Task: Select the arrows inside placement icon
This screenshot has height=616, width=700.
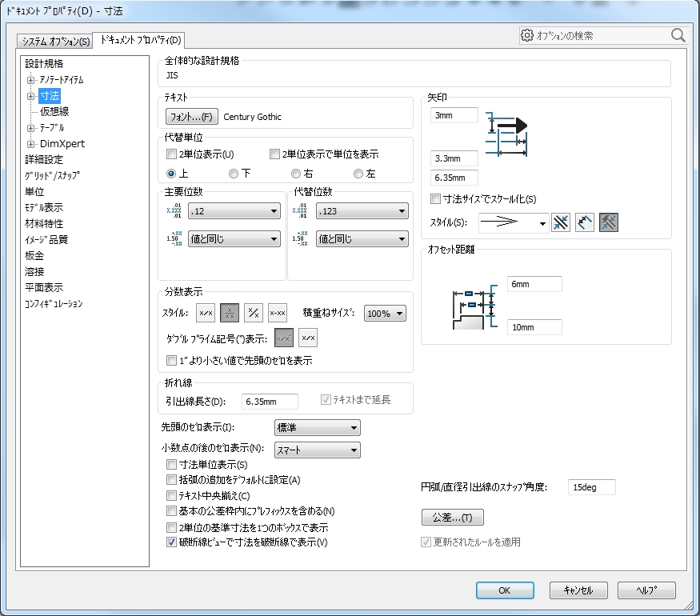Action: (x=585, y=223)
